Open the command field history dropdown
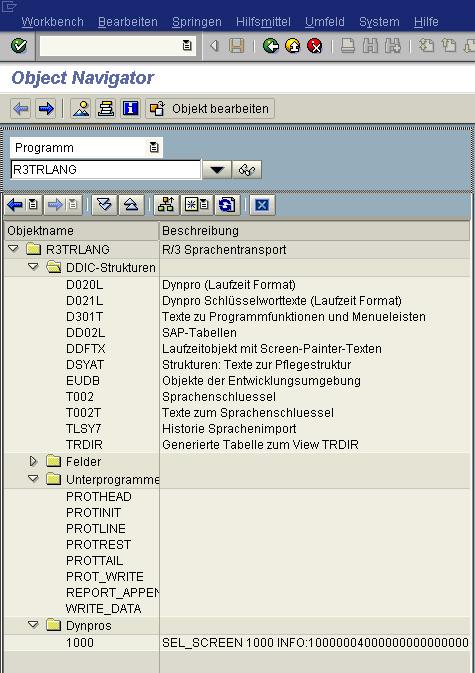This screenshot has height=673, width=475. [x=187, y=45]
